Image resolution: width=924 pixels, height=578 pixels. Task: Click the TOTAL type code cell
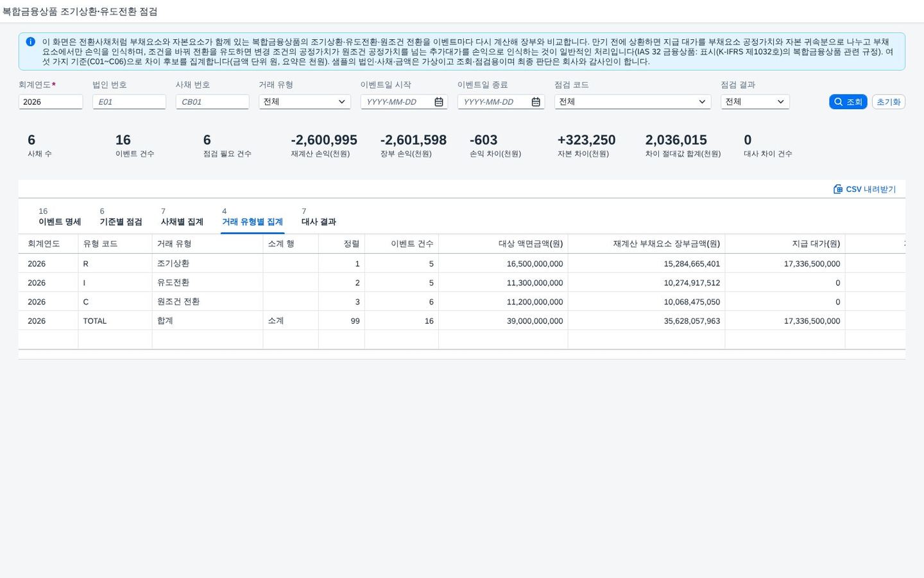(x=115, y=321)
